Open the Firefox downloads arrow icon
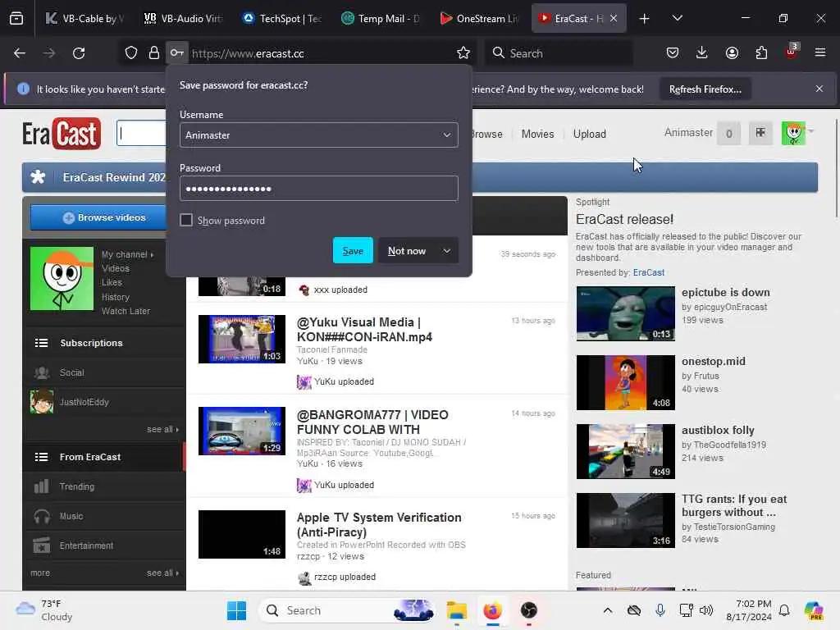The width and height of the screenshot is (840, 630). click(x=702, y=53)
